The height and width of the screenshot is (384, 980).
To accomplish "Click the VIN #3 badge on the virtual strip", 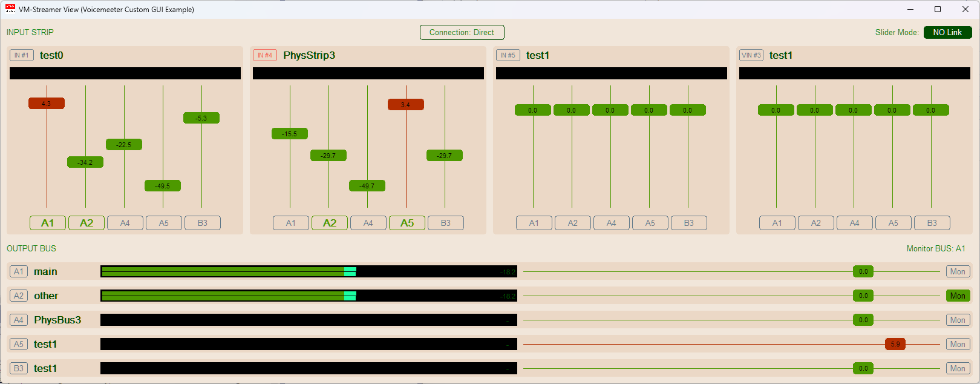I will pos(751,55).
